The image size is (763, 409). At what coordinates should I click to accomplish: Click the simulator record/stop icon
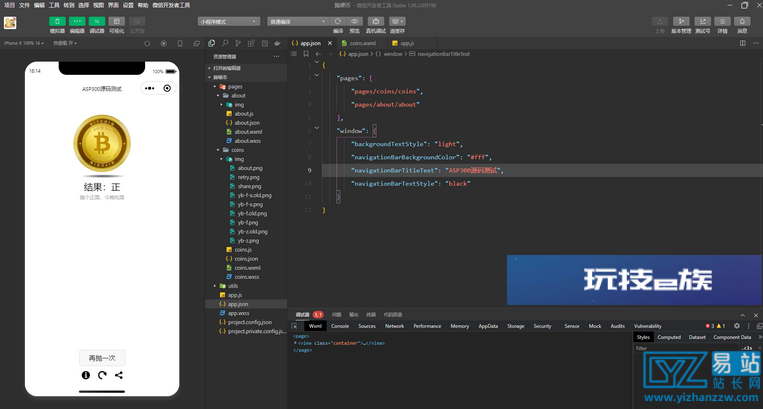[x=164, y=43]
